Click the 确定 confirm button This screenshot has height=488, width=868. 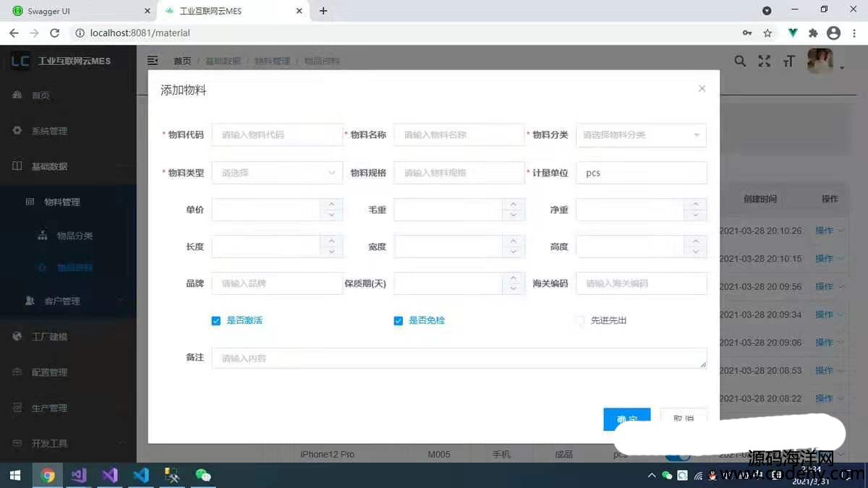coord(626,419)
